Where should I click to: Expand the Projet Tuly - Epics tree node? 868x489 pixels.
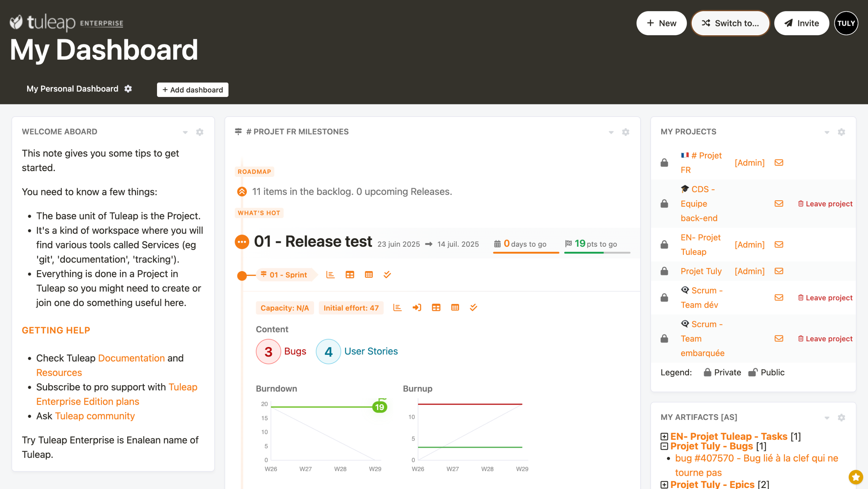coord(664,484)
